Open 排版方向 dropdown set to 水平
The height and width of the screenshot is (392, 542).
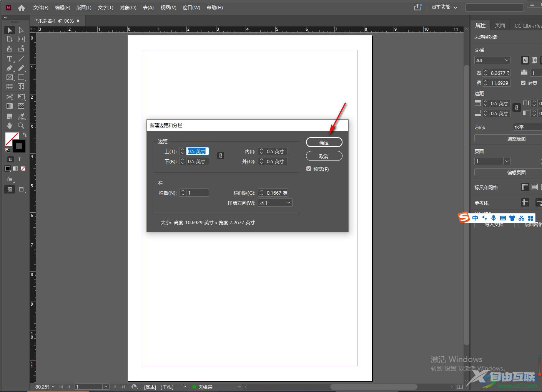coord(275,203)
